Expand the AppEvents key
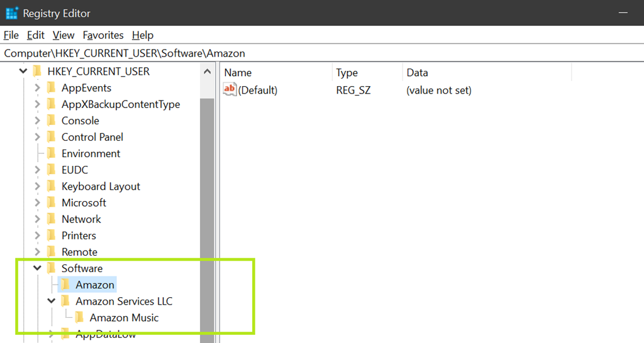This screenshot has height=343, width=644. 38,88
